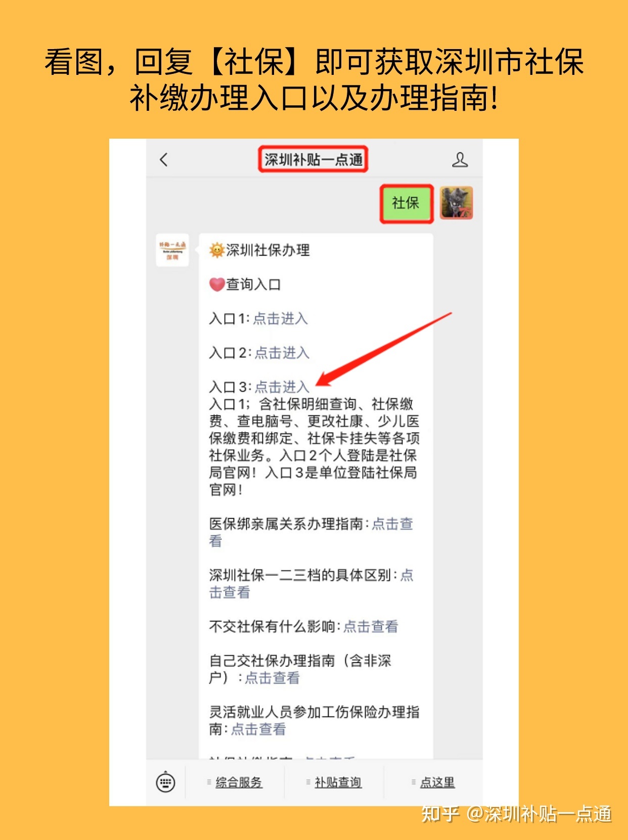
Task: Open 入口2 点击进入 link
Action: (282, 353)
